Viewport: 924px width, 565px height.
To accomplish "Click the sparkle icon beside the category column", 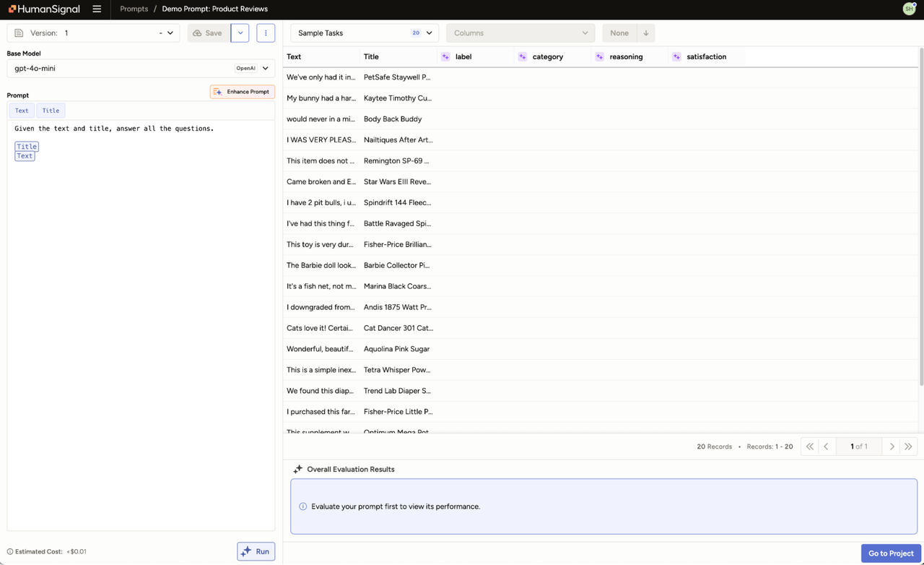I will tap(522, 56).
